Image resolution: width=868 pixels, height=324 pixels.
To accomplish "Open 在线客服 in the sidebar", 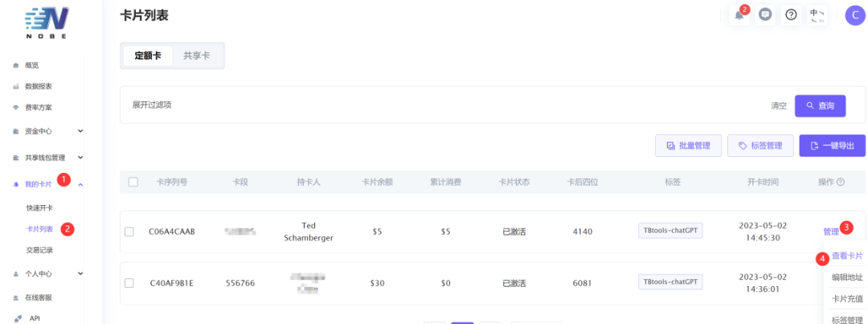I will point(39,297).
